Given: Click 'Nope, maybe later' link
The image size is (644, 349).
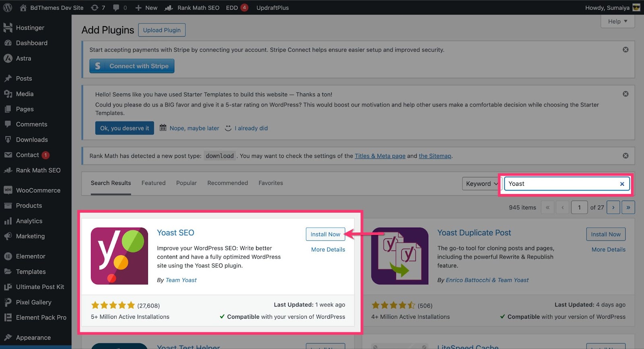Looking at the screenshot, I should (x=194, y=128).
